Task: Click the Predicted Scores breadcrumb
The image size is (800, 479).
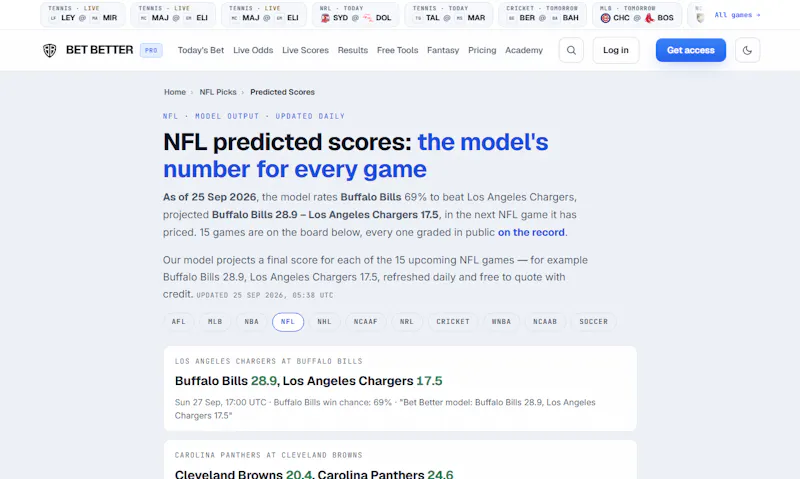Action: (282, 92)
